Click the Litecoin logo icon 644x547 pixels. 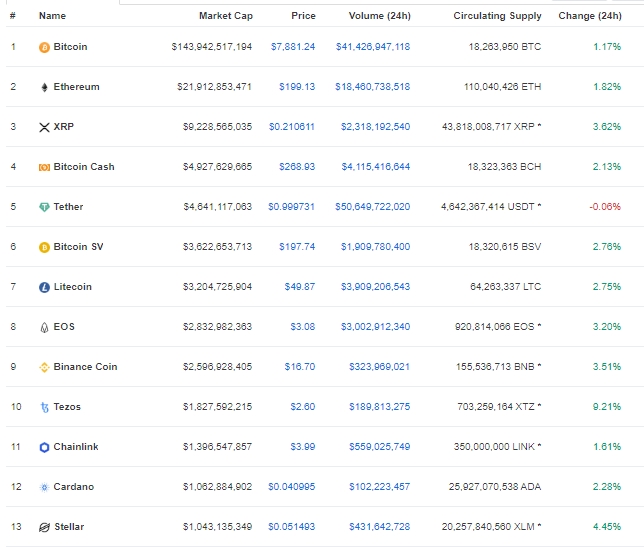(x=44, y=287)
